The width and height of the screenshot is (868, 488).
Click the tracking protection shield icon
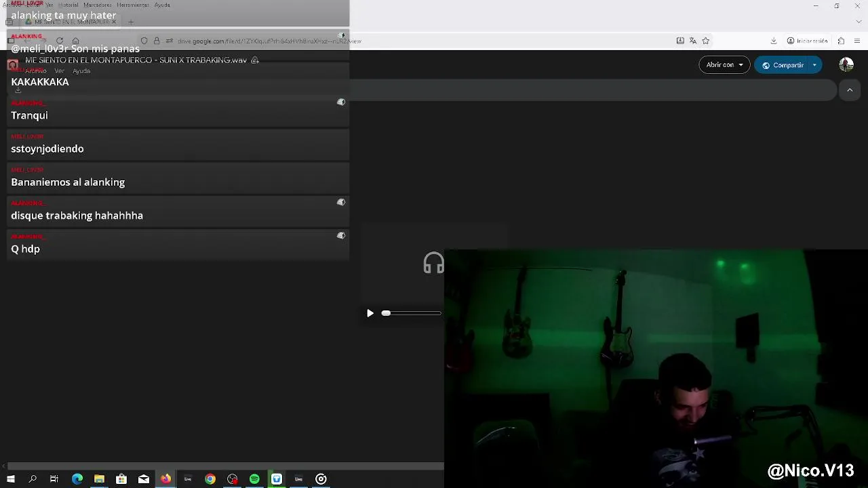pyautogui.click(x=144, y=41)
